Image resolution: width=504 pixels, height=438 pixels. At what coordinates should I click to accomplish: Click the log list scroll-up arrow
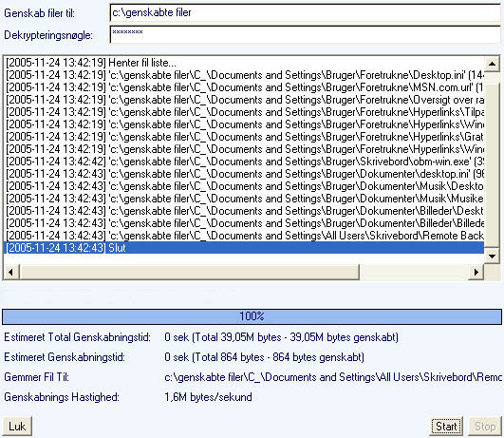pyautogui.click(x=492, y=64)
